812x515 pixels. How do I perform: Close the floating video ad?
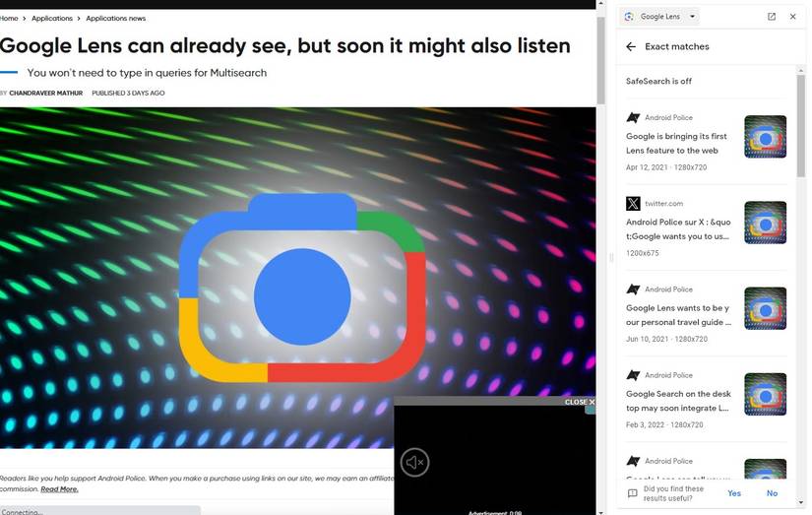(580, 402)
